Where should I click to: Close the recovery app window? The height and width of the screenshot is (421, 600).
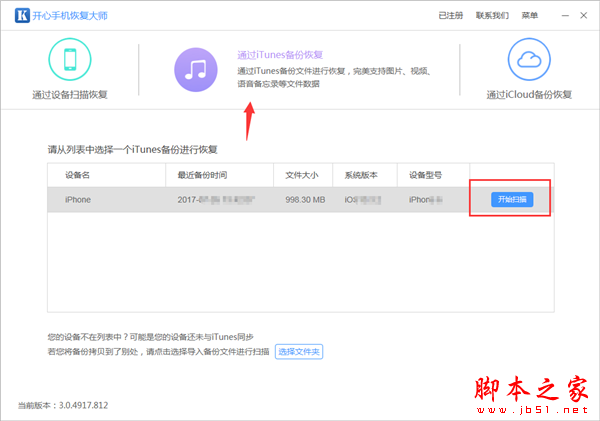(584, 15)
